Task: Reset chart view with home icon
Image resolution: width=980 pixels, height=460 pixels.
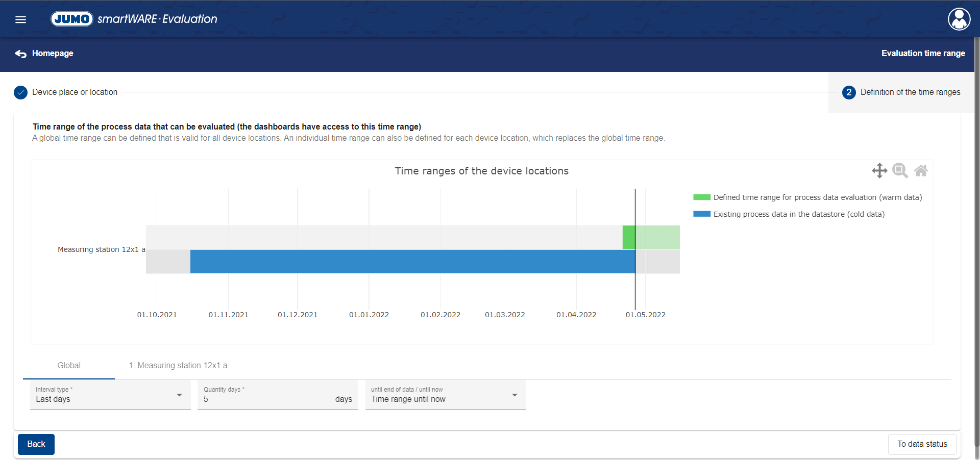Action: 921,170
